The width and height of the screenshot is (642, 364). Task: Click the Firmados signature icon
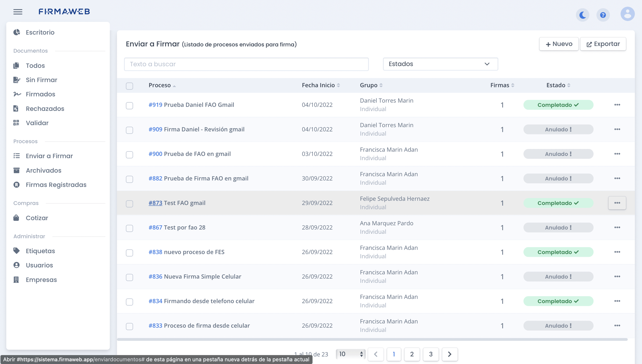17,94
